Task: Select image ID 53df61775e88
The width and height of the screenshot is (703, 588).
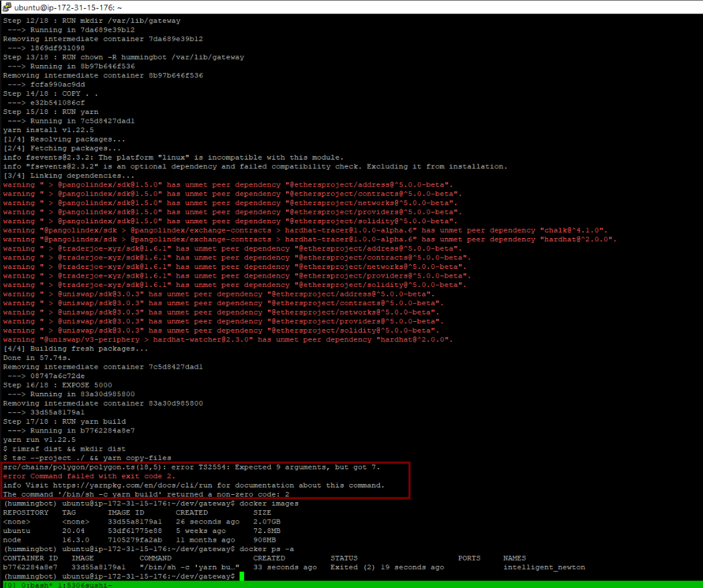Action: coord(135,531)
